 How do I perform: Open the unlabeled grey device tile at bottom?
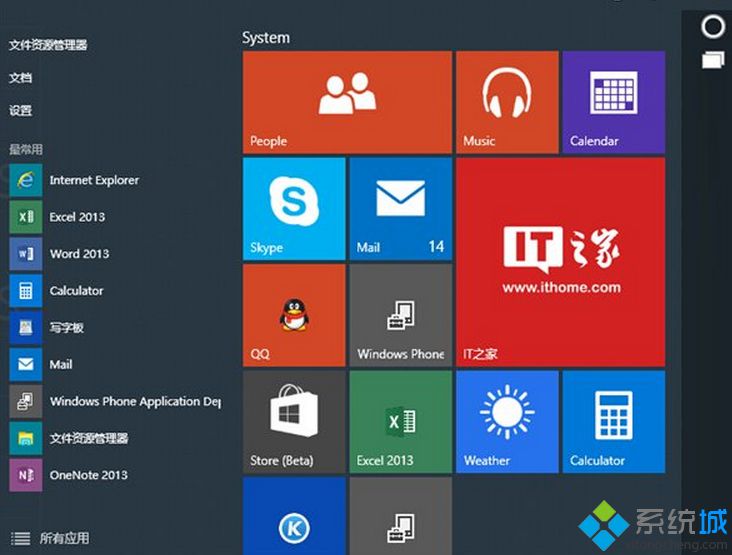point(401,516)
